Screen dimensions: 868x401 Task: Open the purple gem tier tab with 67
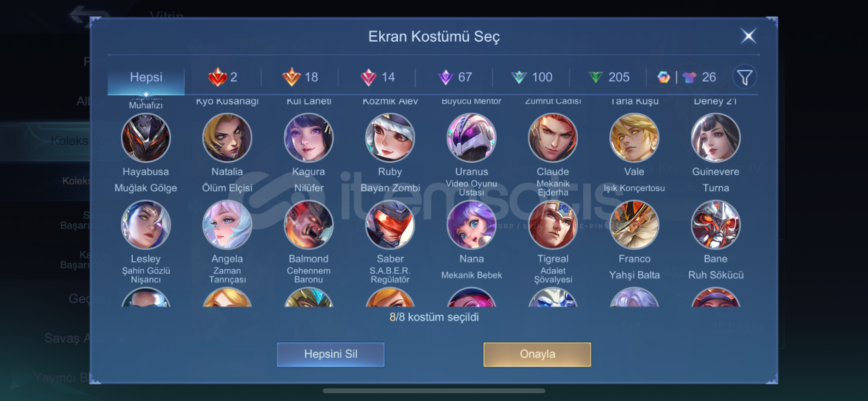[454, 77]
